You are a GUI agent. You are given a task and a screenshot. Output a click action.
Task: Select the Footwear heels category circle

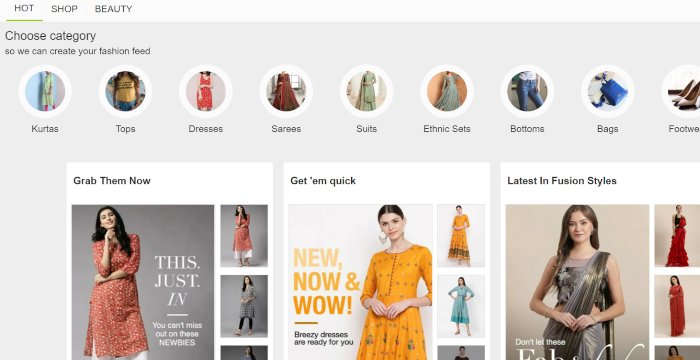click(681, 91)
